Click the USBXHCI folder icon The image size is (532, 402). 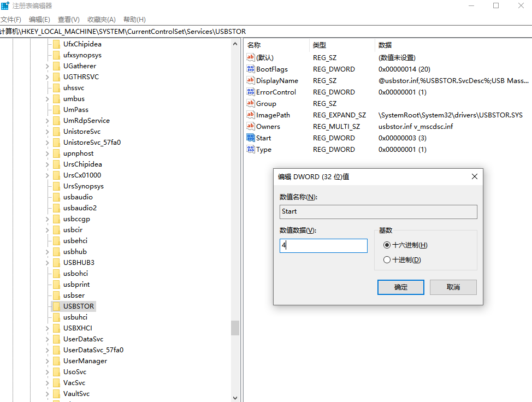pos(57,328)
